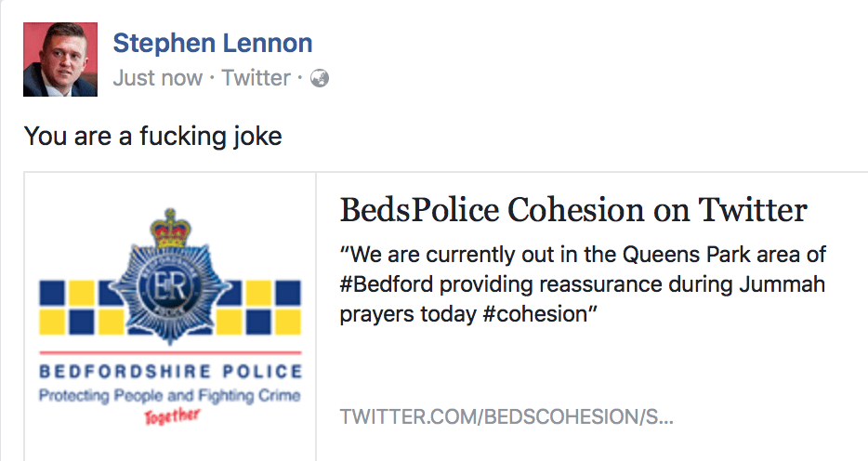Viewport: 868px width, 461px height.
Task: Visit the TWITTER.COM/BEDSCOHESION URL caption
Action: point(506,416)
